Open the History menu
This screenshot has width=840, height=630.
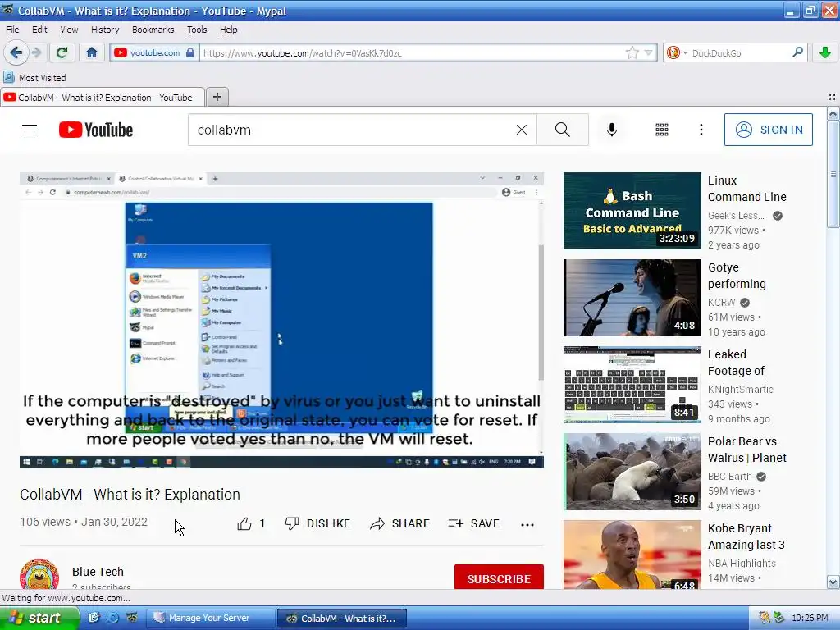point(105,30)
